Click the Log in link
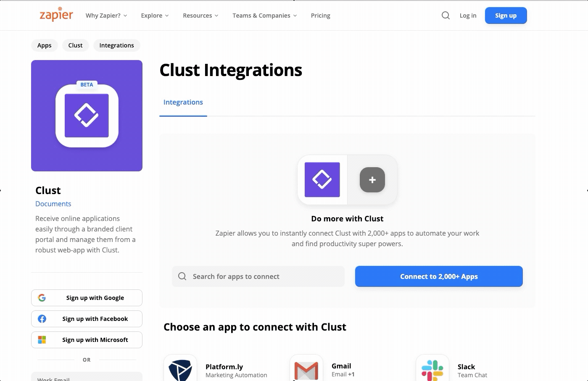588x381 pixels. coord(468,16)
